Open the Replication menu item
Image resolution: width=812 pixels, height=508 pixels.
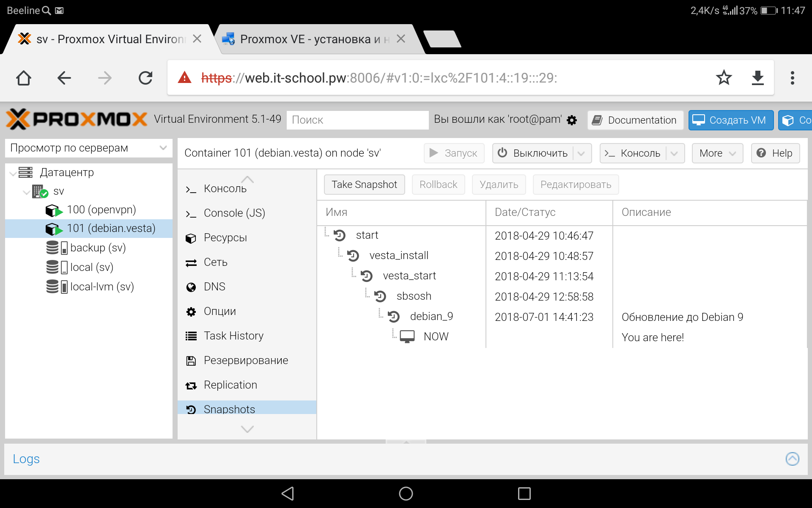[247, 385]
